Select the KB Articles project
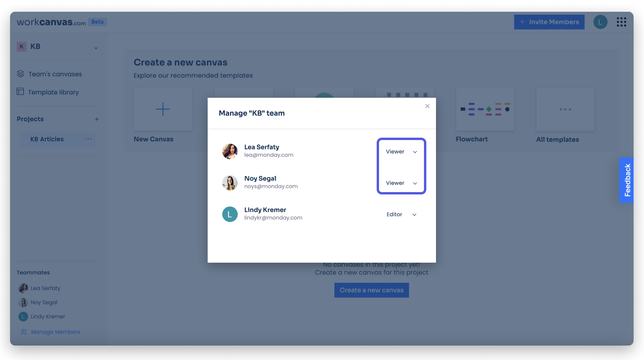Image resolution: width=644 pixels, height=360 pixels. click(x=47, y=139)
